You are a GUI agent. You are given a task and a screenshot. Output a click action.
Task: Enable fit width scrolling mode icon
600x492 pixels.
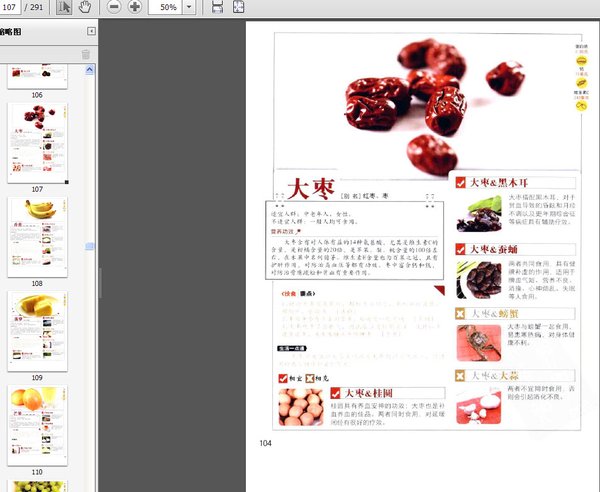217,7
